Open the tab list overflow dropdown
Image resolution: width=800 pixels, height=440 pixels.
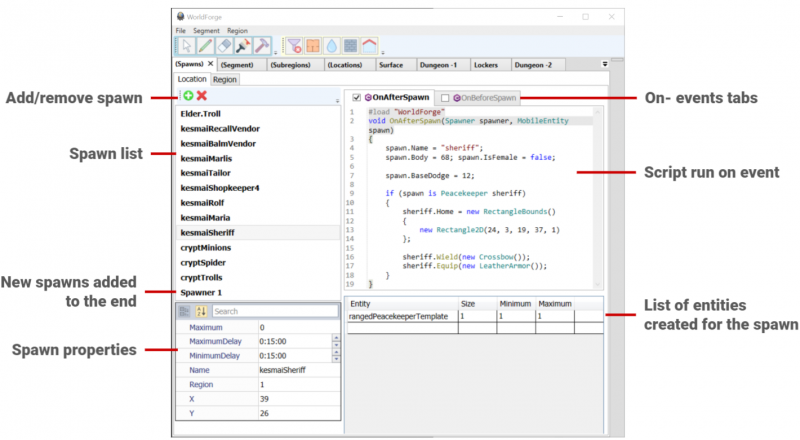point(604,64)
